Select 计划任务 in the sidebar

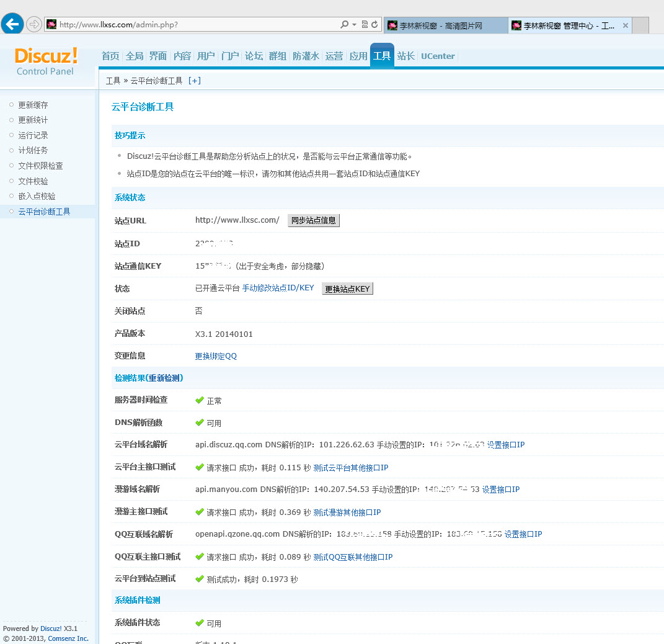(x=33, y=150)
